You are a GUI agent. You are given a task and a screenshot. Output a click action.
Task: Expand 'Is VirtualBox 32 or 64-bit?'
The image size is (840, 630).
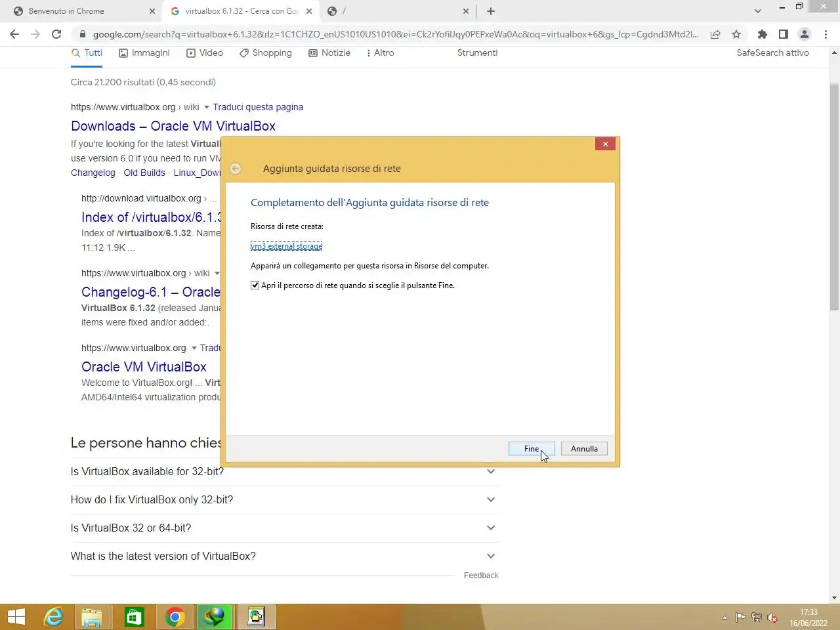[x=284, y=528]
